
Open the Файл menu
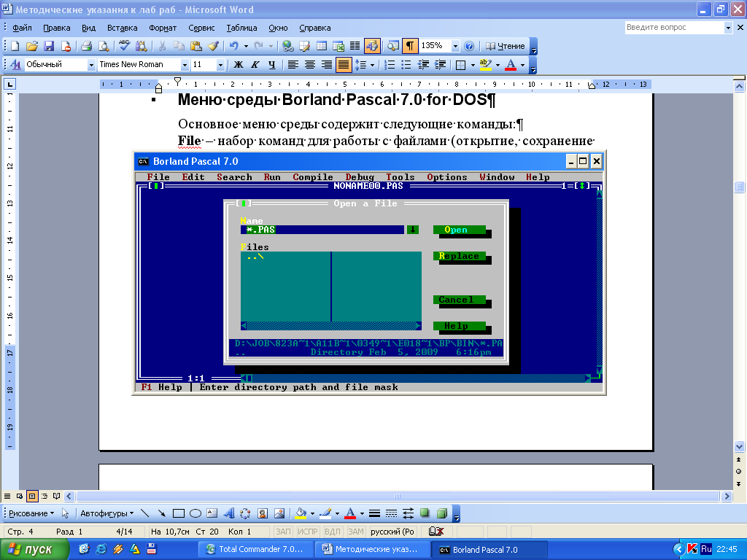(x=22, y=28)
